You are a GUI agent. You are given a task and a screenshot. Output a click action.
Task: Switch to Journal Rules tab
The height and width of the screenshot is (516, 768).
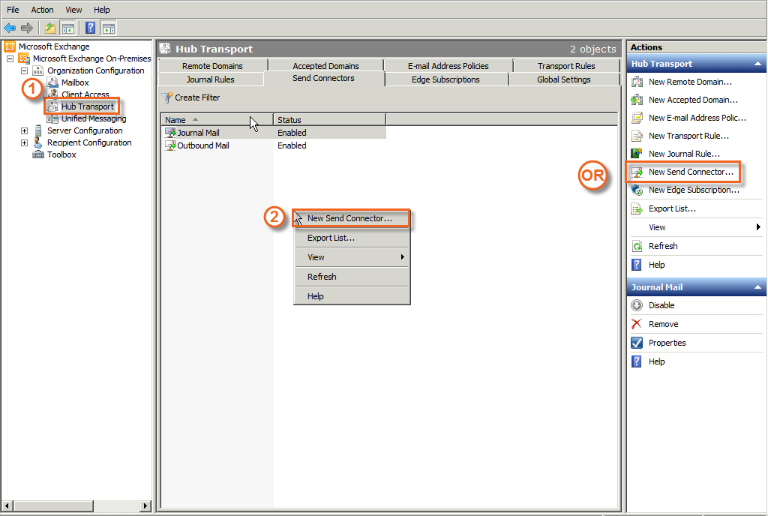click(x=211, y=80)
